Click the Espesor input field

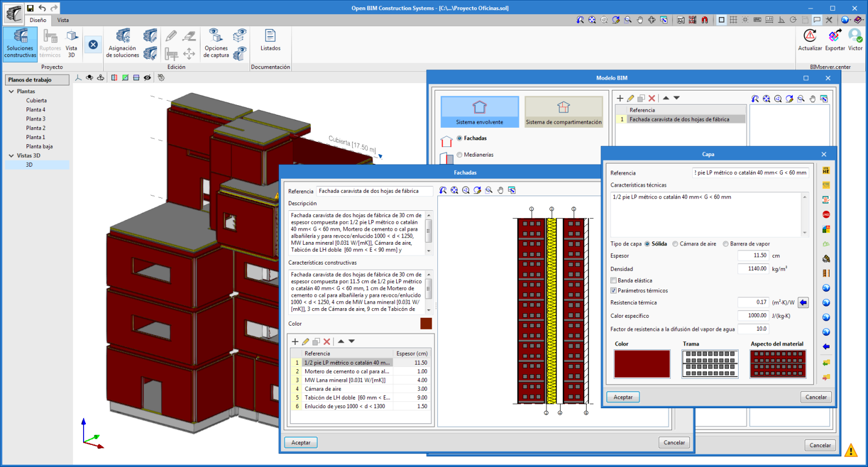click(753, 256)
